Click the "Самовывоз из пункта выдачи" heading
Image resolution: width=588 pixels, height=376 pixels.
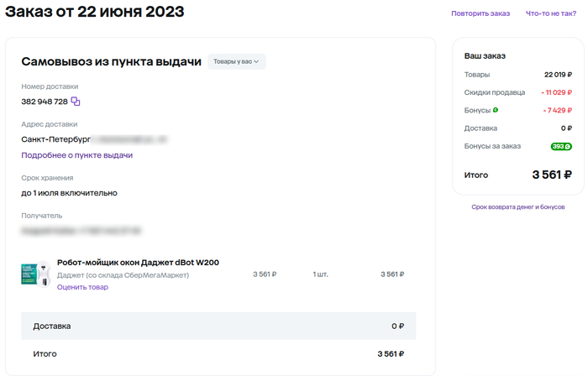point(111,61)
